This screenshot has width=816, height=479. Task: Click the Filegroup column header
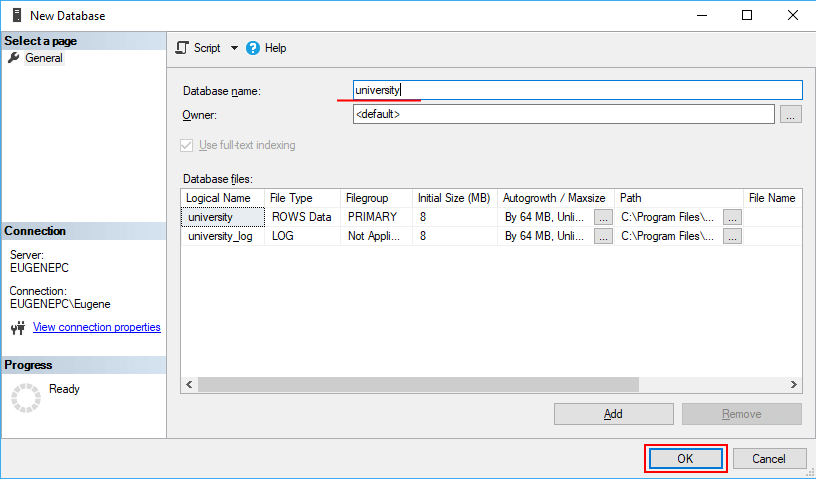coord(377,198)
